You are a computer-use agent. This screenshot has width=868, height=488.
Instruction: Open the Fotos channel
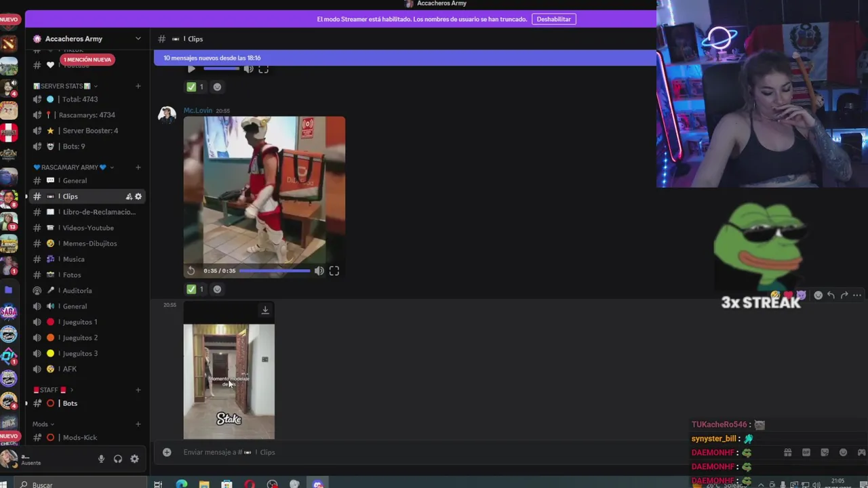87,274
